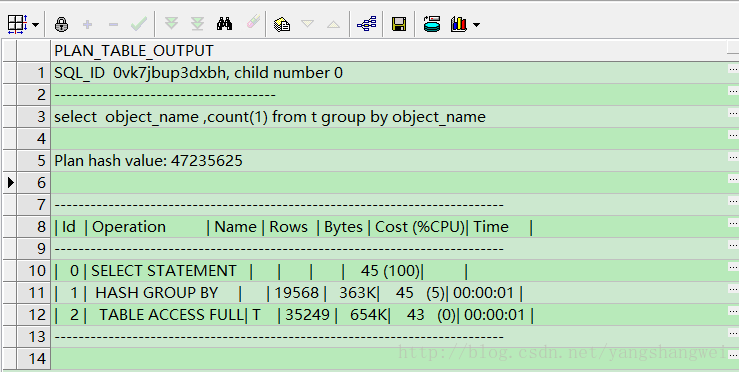739x372 pixels.
Task: Click the select object_name query text cell
Action: pos(388,116)
